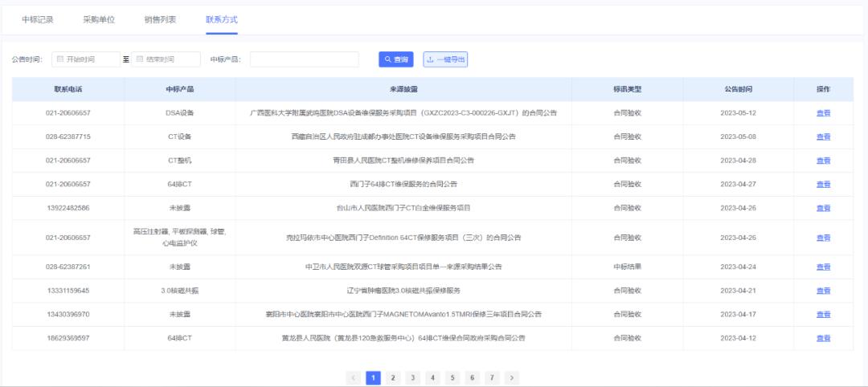The image size is (868, 387).
Task: Click the 辽宁省肿瘤医院3.0核磁共振保修服务 source text
Action: pos(403,291)
